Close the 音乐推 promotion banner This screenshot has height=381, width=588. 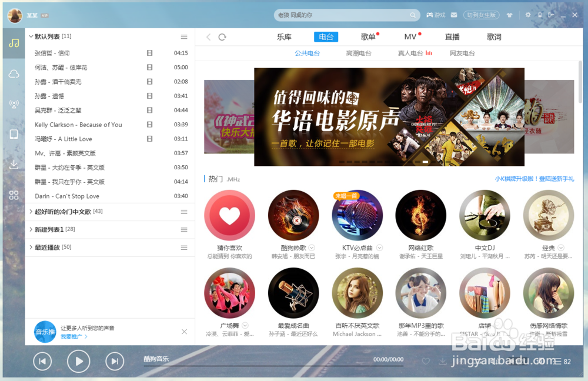point(184,332)
